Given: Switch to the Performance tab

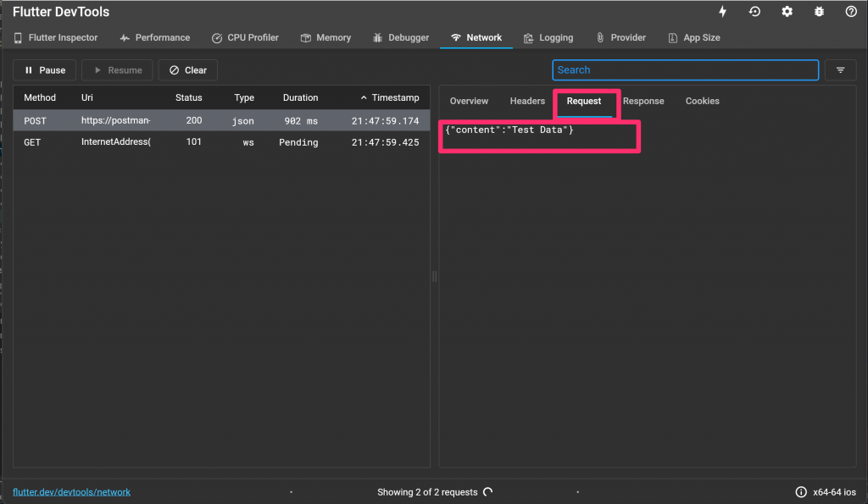Looking at the screenshot, I should click(155, 37).
